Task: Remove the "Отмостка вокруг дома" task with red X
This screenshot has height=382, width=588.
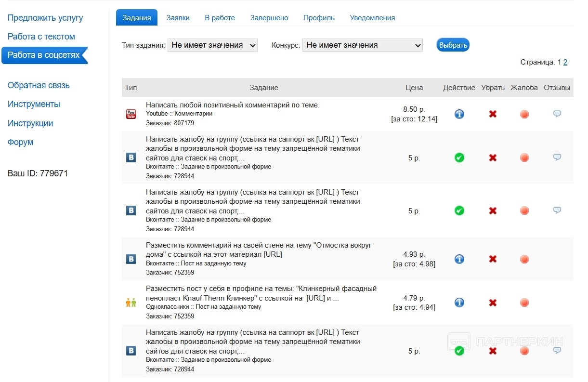Action: [x=493, y=259]
